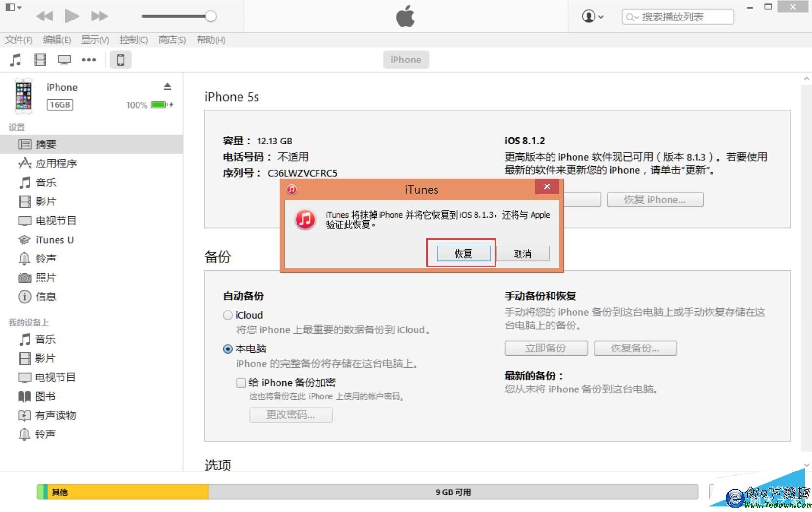Image resolution: width=812 pixels, height=512 pixels.
Task: Click the vertical scrollbar up arrow
Action: (x=806, y=79)
